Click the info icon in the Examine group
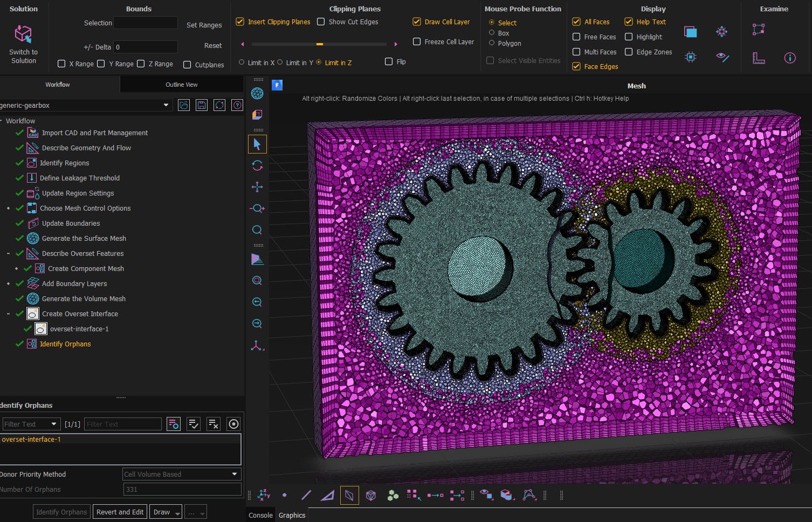 click(789, 58)
